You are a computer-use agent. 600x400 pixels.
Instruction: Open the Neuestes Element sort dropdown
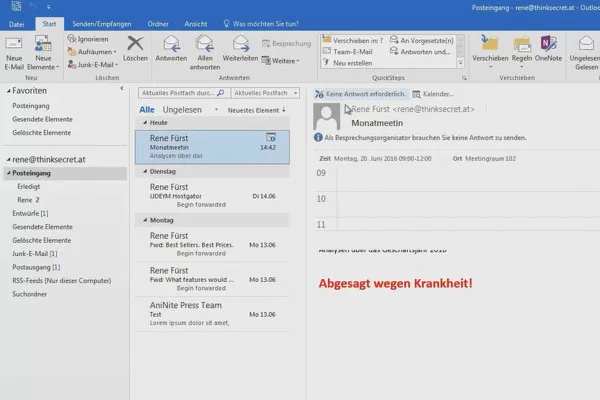point(257,110)
